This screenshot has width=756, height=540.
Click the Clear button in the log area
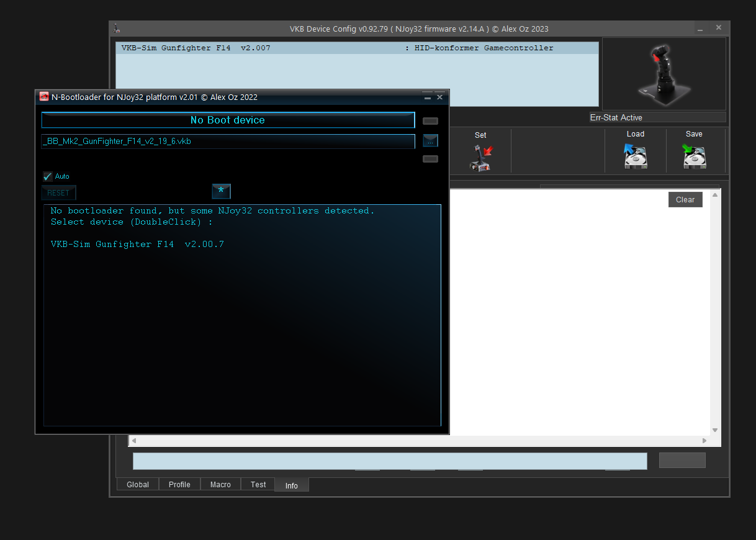click(x=685, y=199)
